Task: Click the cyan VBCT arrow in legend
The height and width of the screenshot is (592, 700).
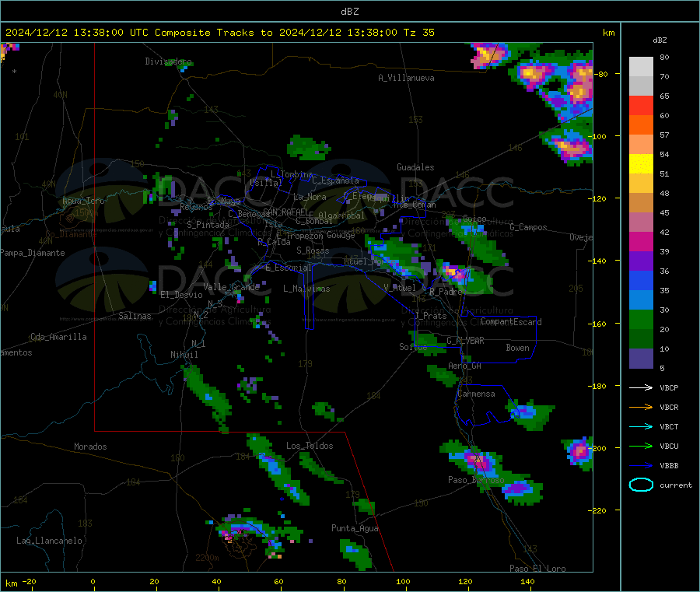Action: pyautogui.click(x=641, y=427)
